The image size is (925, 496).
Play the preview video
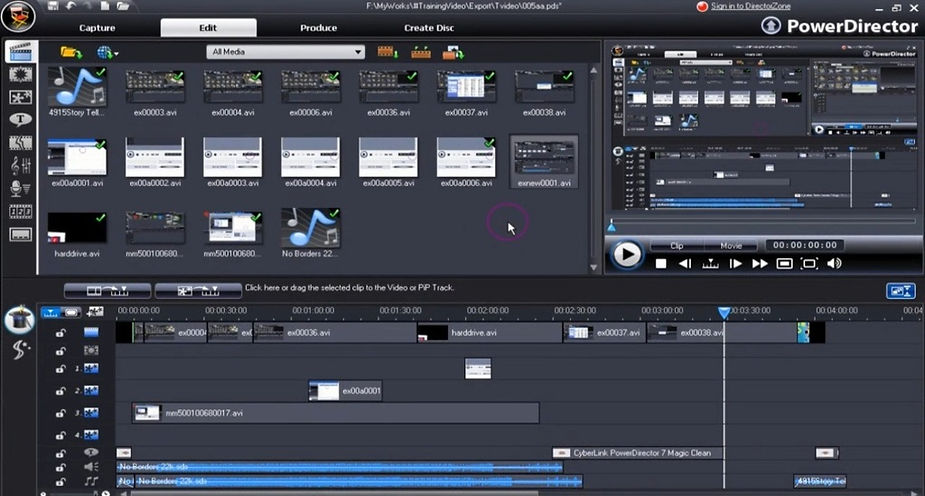(x=626, y=255)
